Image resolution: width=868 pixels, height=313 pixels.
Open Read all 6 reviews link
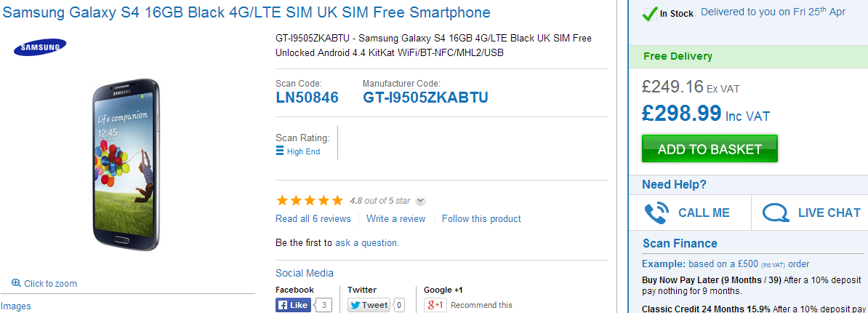313,219
